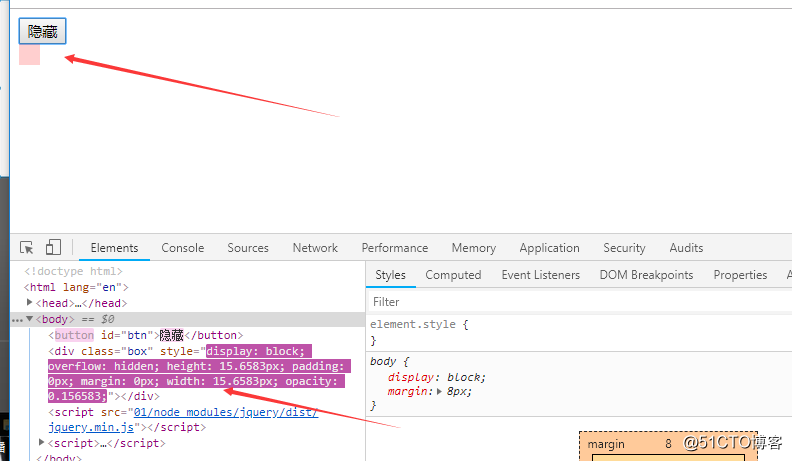This screenshot has width=792, height=461.
Task: Switch to the Elements tab
Action: (114, 248)
